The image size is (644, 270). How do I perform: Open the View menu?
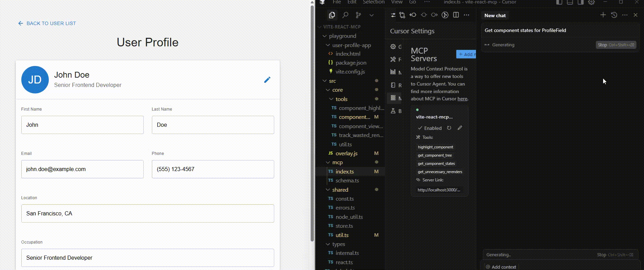pyautogui.click(x=397, y=2)
